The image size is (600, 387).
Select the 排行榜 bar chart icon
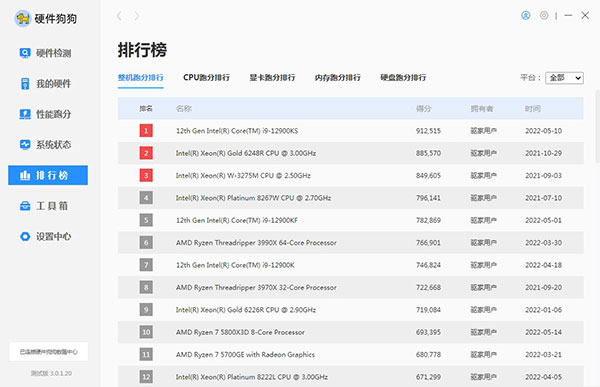click(x=25, y=175)
